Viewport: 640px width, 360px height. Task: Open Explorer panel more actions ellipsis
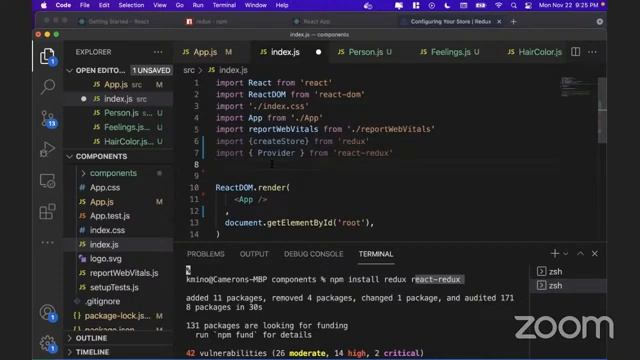coord(158,52)
